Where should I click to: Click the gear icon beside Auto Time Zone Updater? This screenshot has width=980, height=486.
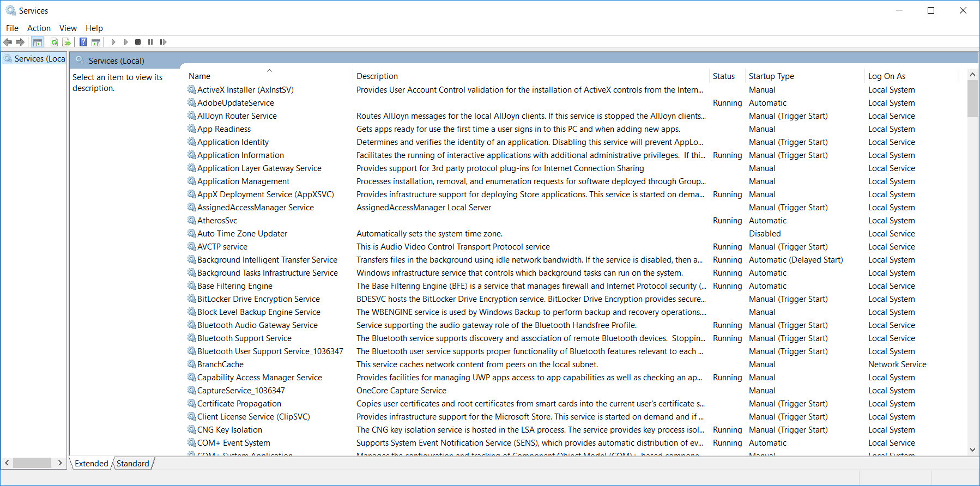click(x=192, y=233)
